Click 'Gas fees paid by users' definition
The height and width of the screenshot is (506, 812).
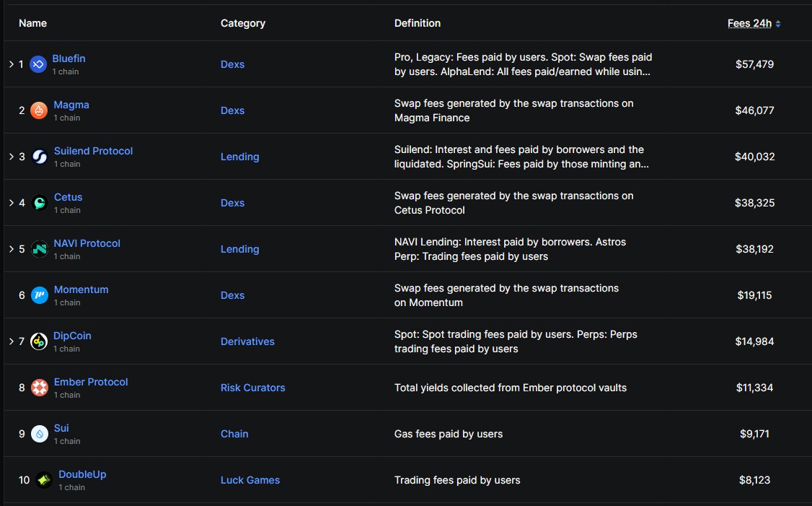449,433
